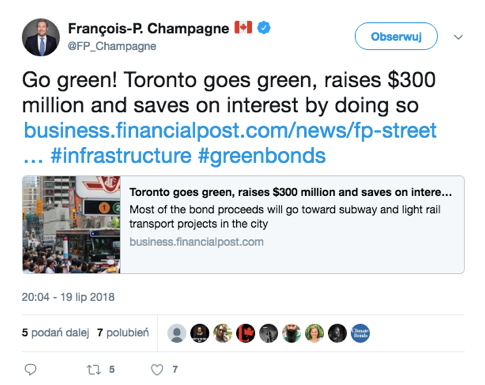The height and width of the screenshot is (385, 485).
Task: Click the 20:04 - 19 lip 2018 timestamp
Action: point(68,297)
